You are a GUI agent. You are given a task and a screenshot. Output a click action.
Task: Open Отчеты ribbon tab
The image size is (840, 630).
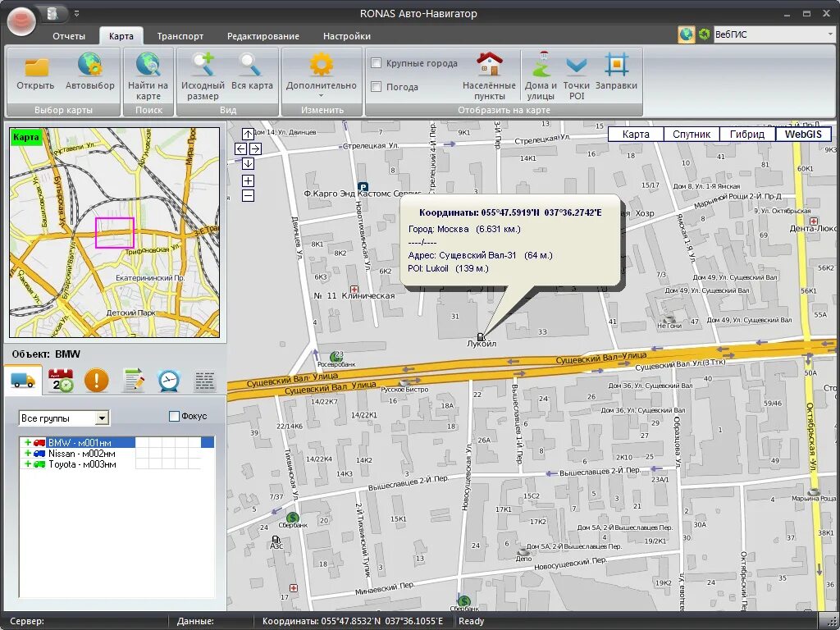(69, 36)
